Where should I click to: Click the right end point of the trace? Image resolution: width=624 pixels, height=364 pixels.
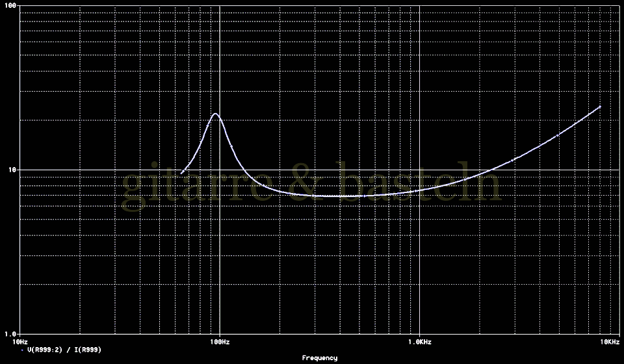600,106
